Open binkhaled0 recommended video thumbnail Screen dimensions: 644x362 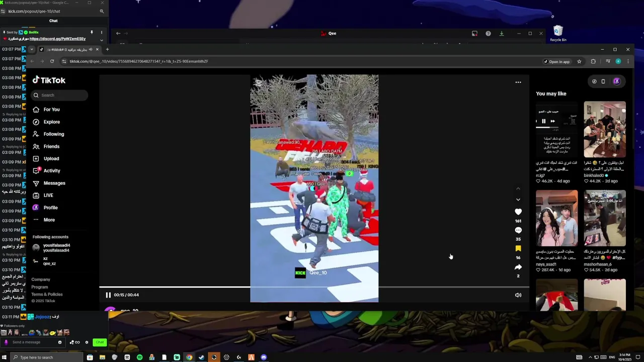tap(605, 129)
